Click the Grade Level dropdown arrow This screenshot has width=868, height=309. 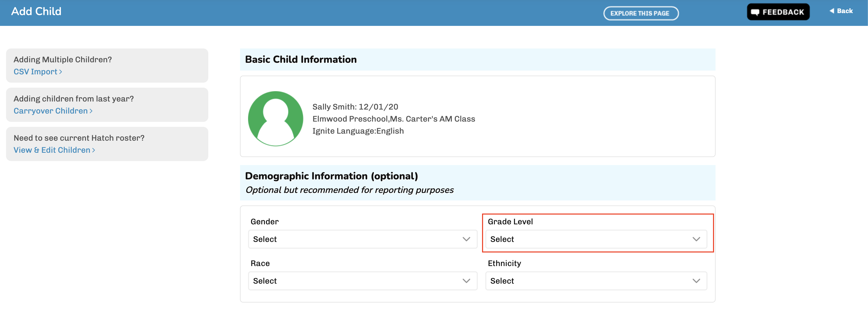(696, 239)
